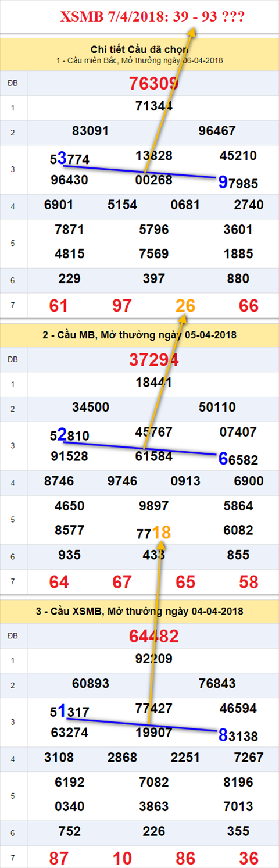
Task: Click fifth prize number 3863
Action: click(x=154, y=807)
